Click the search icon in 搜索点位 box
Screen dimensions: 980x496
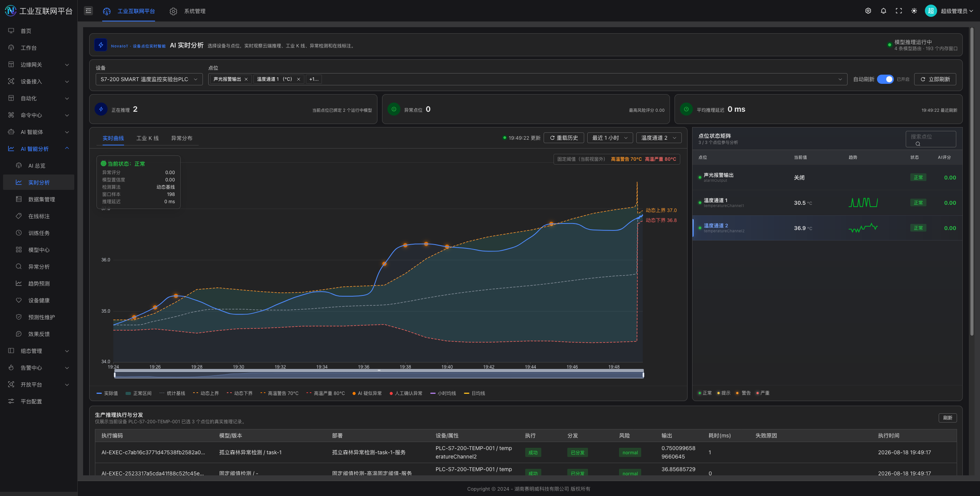(918, 144)
